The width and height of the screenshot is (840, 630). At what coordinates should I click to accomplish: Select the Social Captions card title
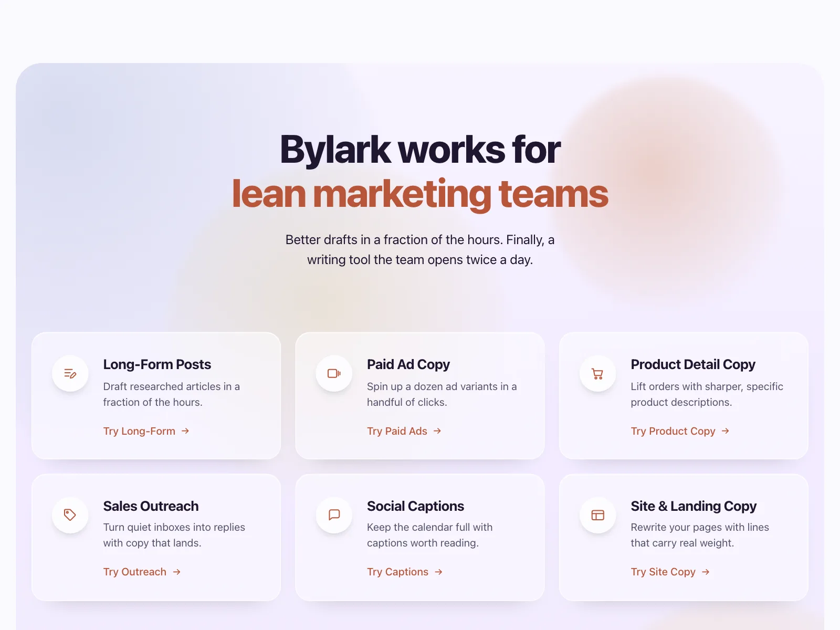pos(415,506)
